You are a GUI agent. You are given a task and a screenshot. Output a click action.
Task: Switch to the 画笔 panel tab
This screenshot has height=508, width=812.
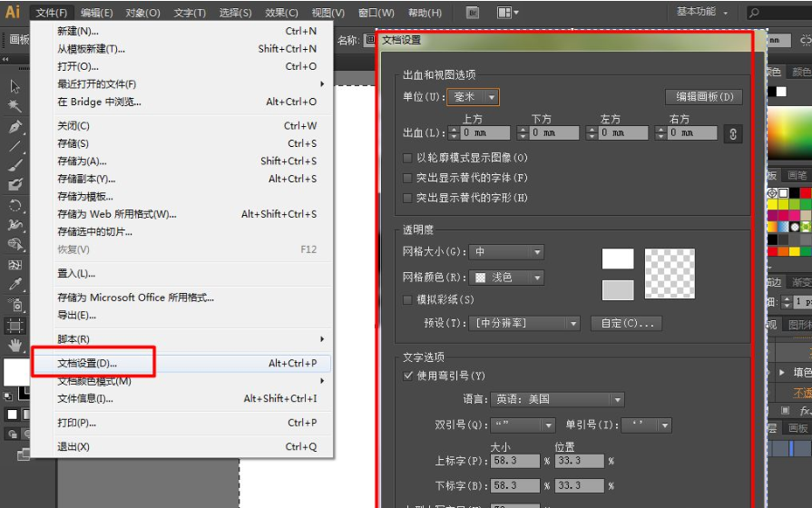(x=797, y=175)
